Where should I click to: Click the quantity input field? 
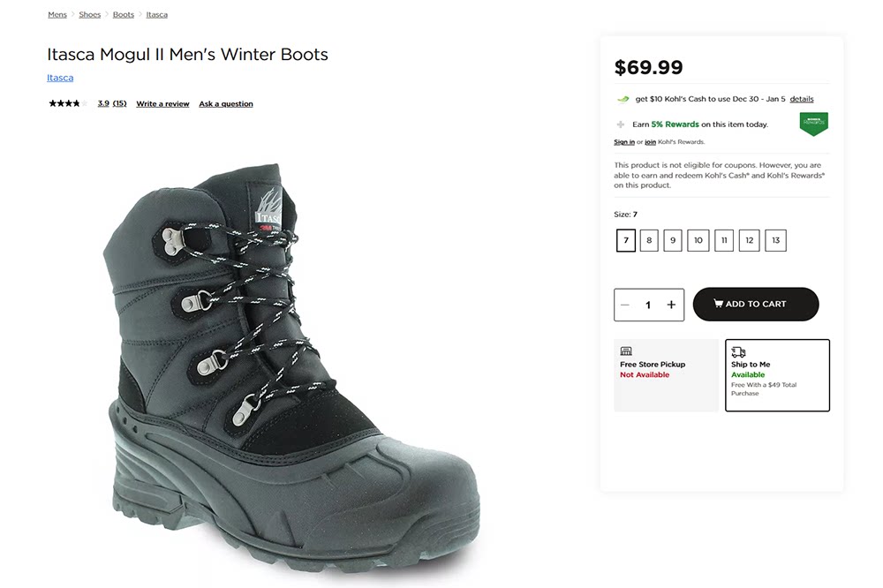pyautogui.click(x=648, y=305)
